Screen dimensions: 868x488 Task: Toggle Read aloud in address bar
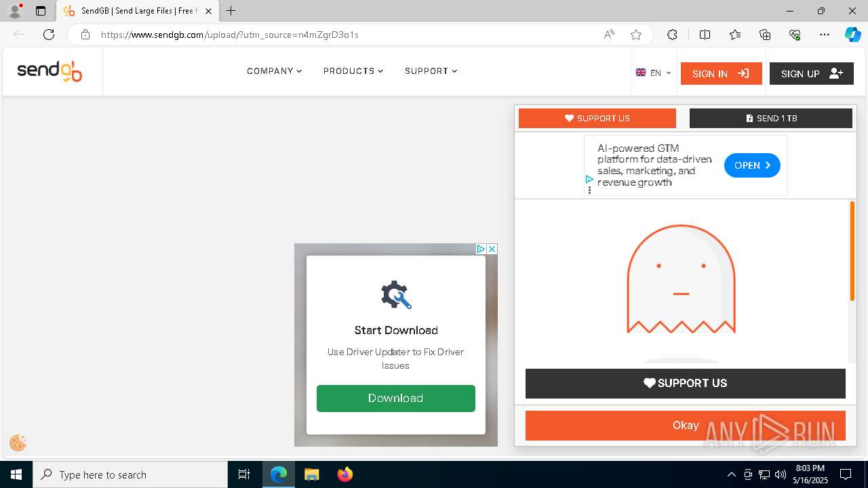[609, 35]
